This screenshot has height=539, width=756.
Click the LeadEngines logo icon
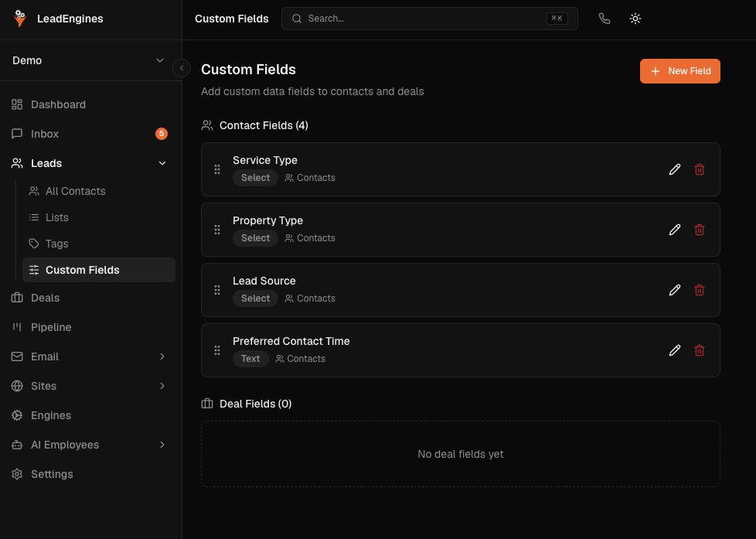(x=20, y=19)
